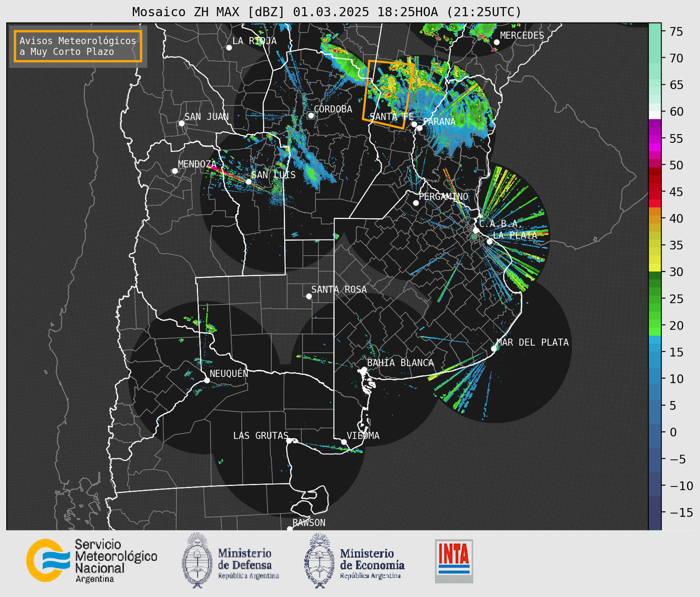Select the Rawson city marker

pos(290,529)
